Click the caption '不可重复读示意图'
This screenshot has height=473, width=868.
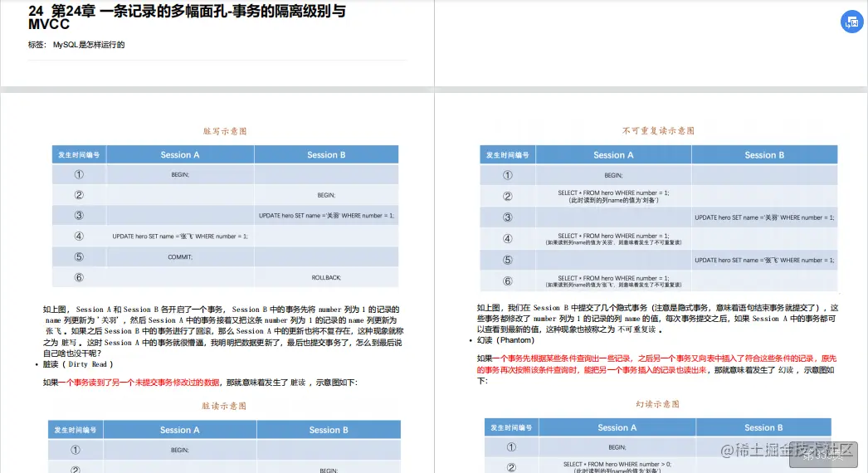(658, 131)
